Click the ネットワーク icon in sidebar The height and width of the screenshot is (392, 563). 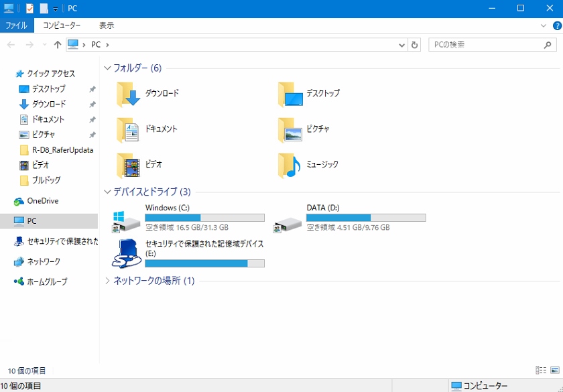(x=19, y=262)
